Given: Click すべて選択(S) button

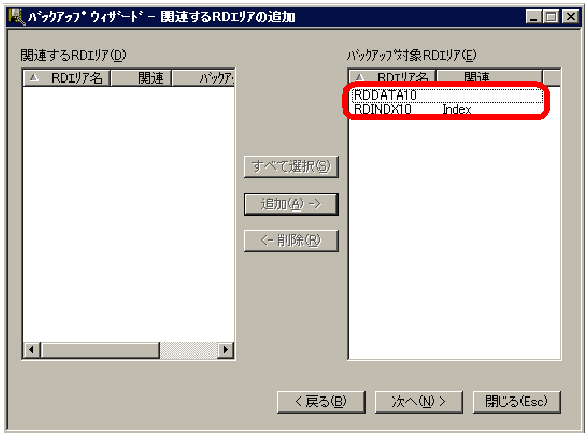Looking at the screenshot, I should [x=291, y=167].
